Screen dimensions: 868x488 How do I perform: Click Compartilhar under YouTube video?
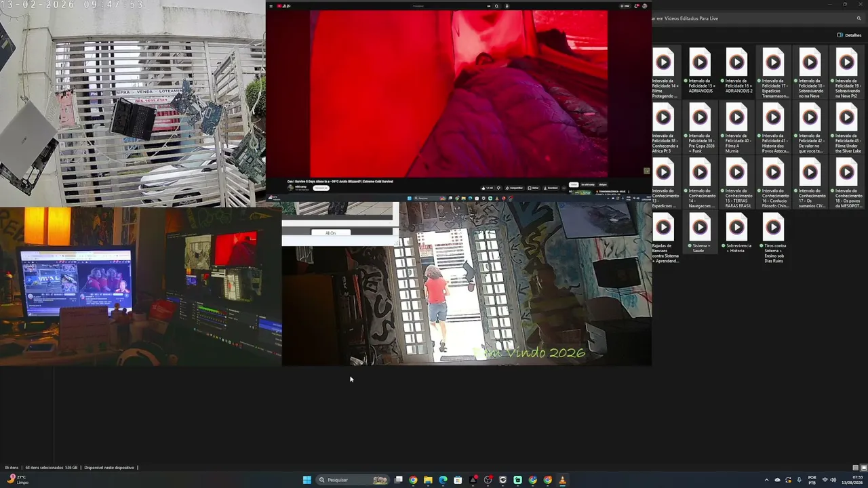tap(515, 188)
